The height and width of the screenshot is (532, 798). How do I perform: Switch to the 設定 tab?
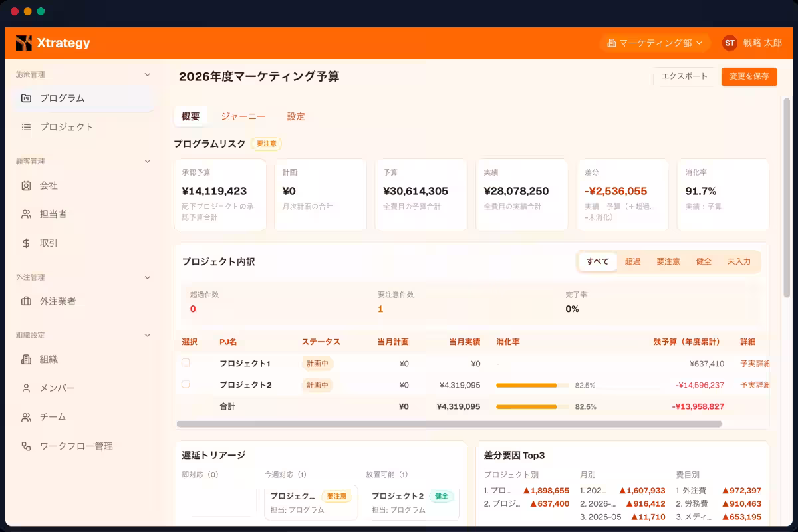(296, 116)
